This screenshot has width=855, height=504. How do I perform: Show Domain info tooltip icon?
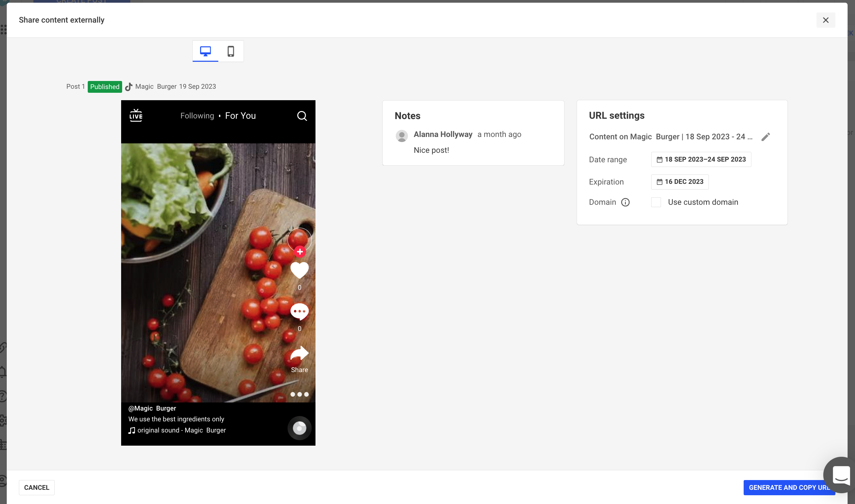point(625,202)
